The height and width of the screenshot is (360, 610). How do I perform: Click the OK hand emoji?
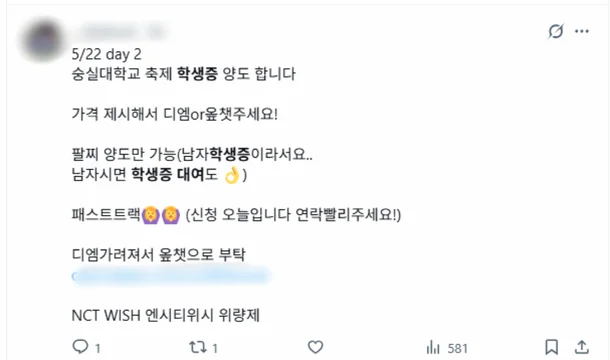[x=232, y=175]
